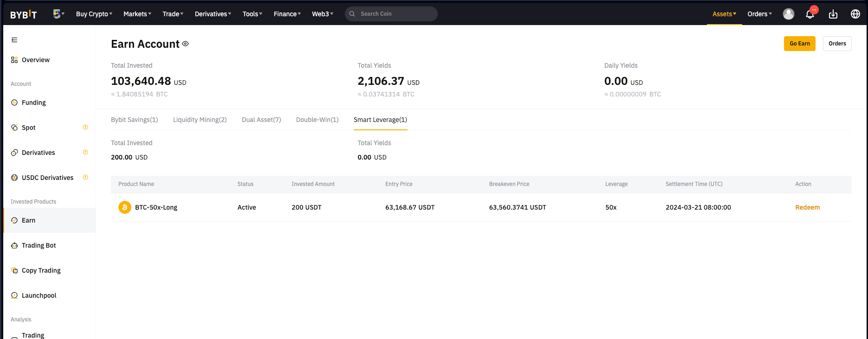
Task: Click the USDC Derivatives icon
Action: (x=14, y=178)
